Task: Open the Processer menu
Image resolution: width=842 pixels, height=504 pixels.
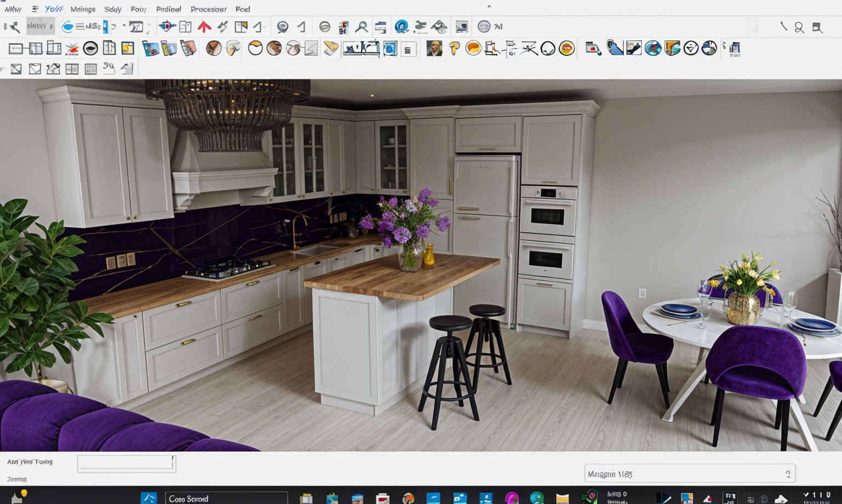Action: (208, 9)
